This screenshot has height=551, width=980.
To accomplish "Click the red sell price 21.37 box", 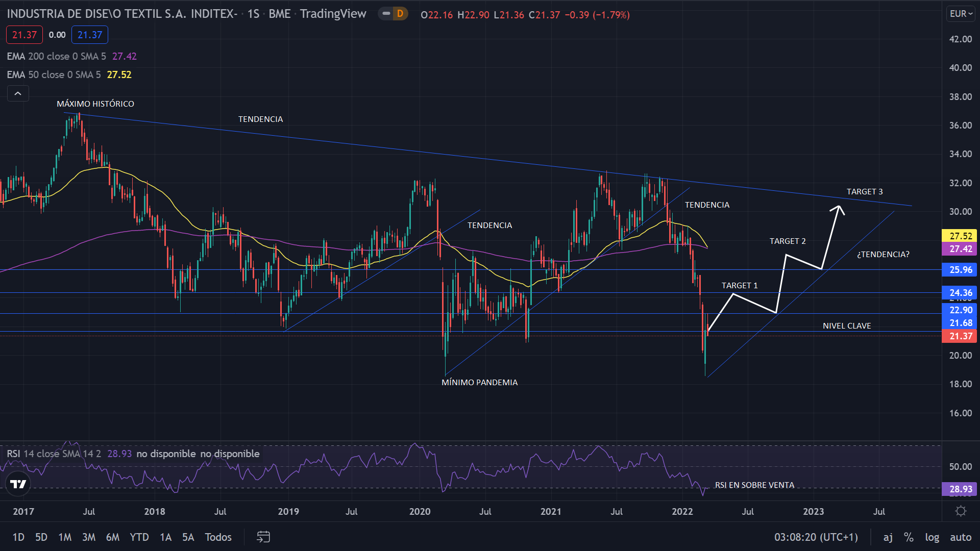I will 24,35.
